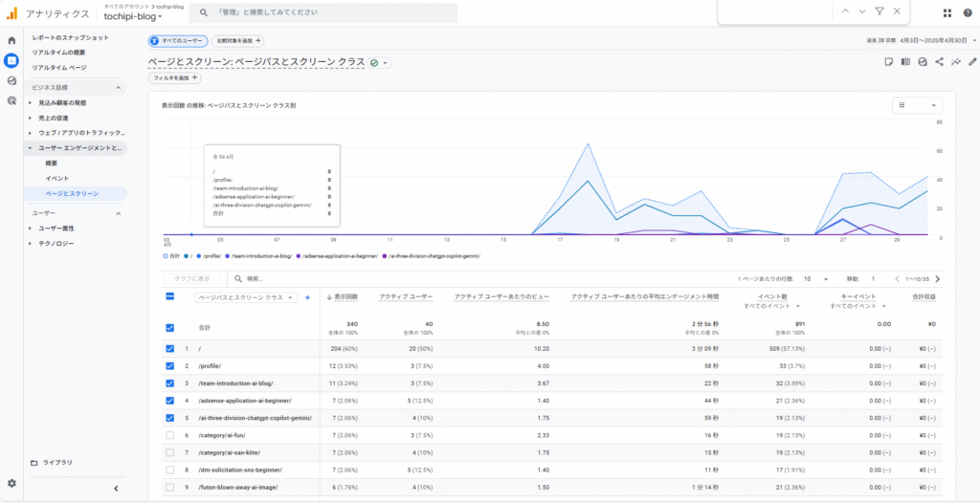Collapse the navigation with the left chevron

[116, 489]
